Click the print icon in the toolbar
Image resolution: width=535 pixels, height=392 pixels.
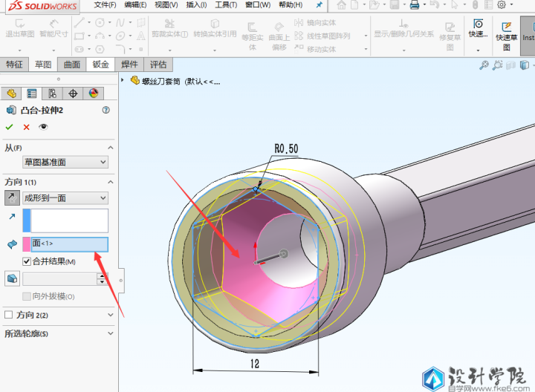click(415, 4)
